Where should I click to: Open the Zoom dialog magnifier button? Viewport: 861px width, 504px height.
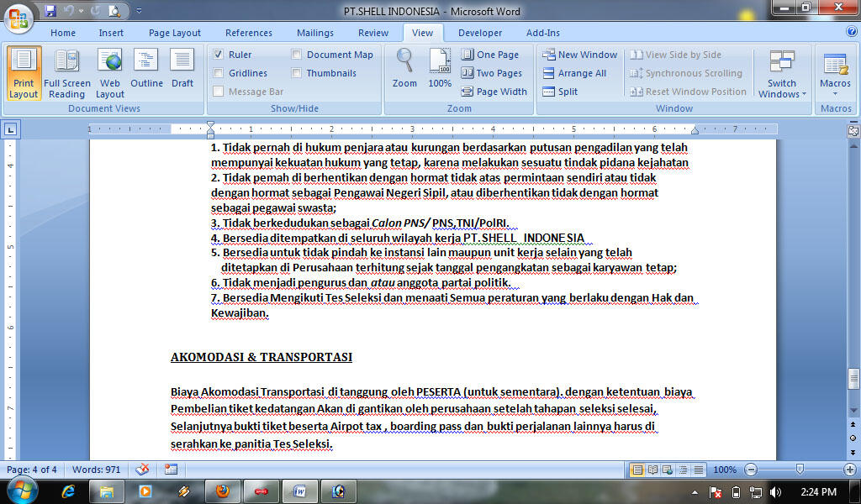point(404,67)
